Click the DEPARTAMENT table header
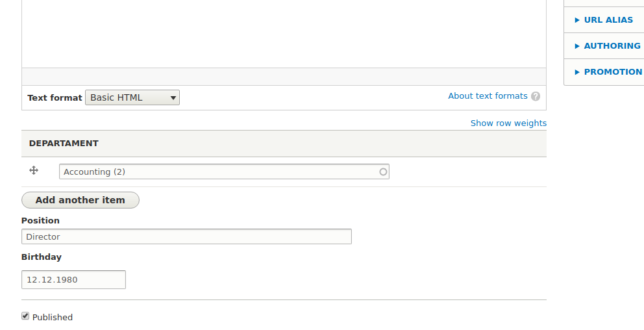The height and width of the screenshot is (330, 644). pos(64,144)
